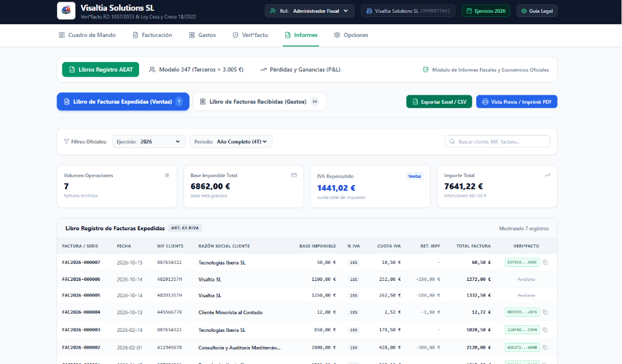
Task: Click the TOTAL FACTURA column header
Action: point(474,246)
